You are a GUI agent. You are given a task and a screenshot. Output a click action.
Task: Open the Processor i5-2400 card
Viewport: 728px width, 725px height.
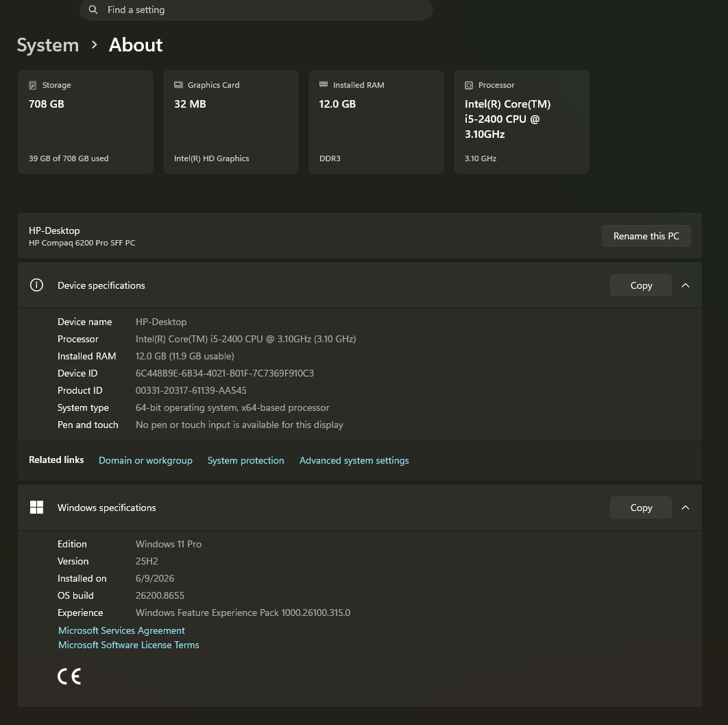point(522,122)
